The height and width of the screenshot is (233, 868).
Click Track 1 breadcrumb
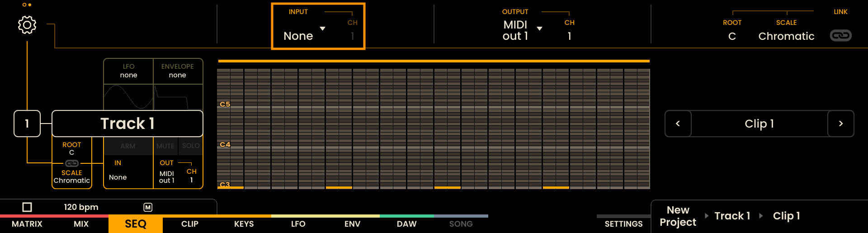pos(732,216)
